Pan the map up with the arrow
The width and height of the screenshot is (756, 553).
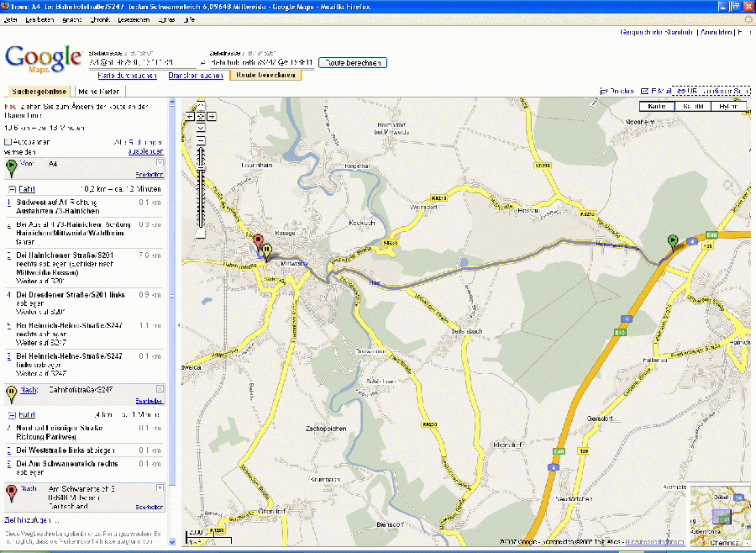tap(201, 106)
